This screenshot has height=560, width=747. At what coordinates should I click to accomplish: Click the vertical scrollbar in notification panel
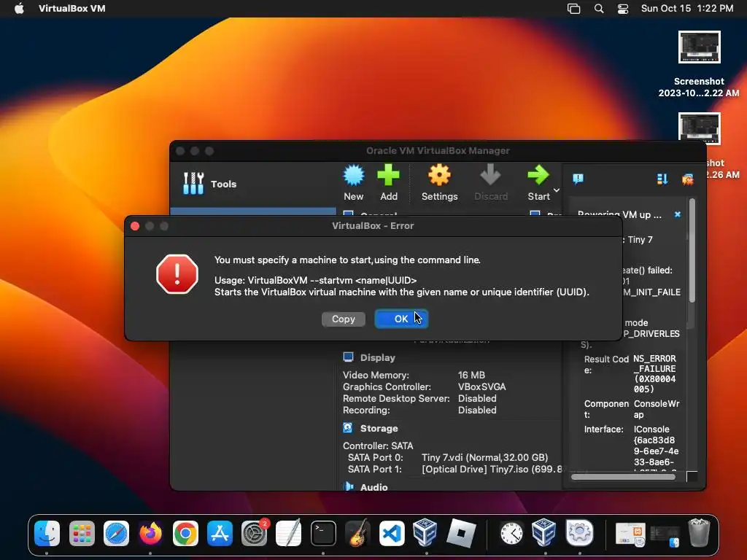(x=692, y=251)
